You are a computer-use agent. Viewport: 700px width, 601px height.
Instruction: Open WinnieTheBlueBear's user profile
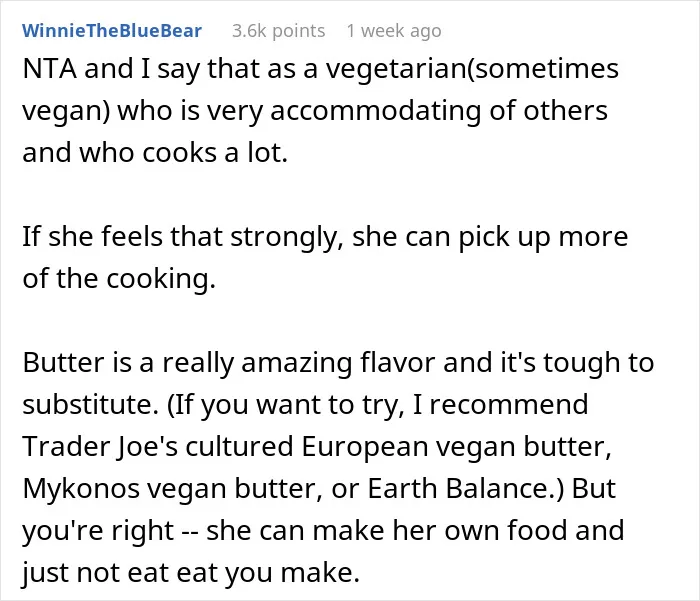click(x=112, y=31)
